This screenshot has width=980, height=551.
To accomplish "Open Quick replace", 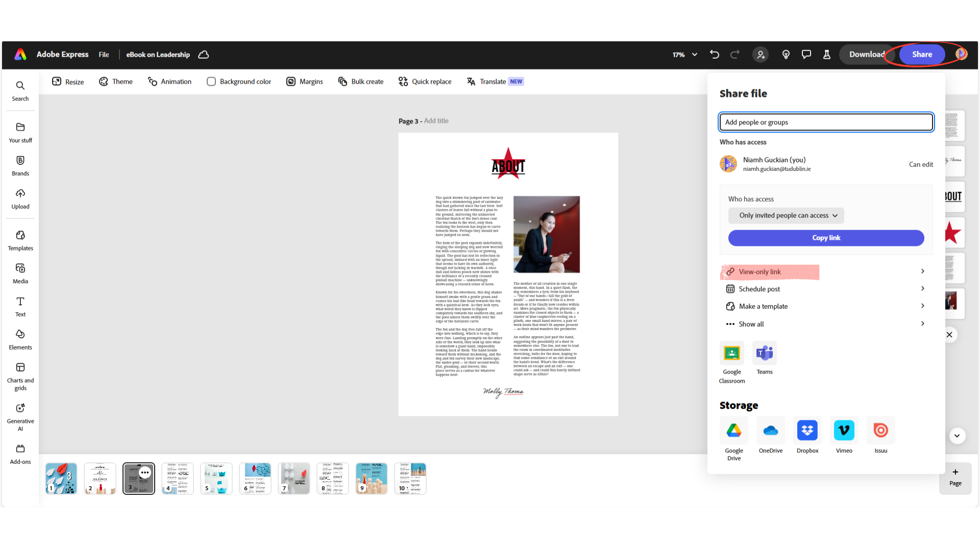I will pyautogui.click(x=425, y=82).
